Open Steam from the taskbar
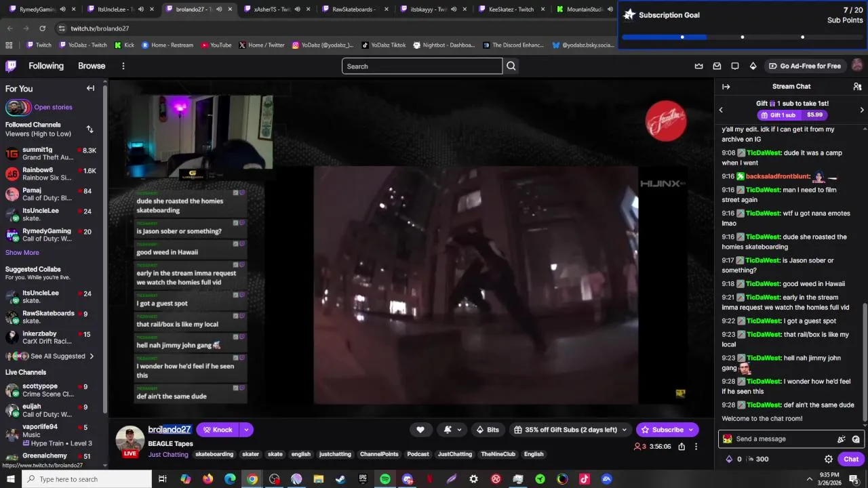Viewport: 868px width, 488px height. click(x=340, y=479)
